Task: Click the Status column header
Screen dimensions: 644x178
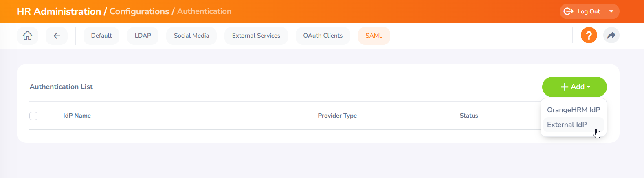Action: (x=468, y=116)
